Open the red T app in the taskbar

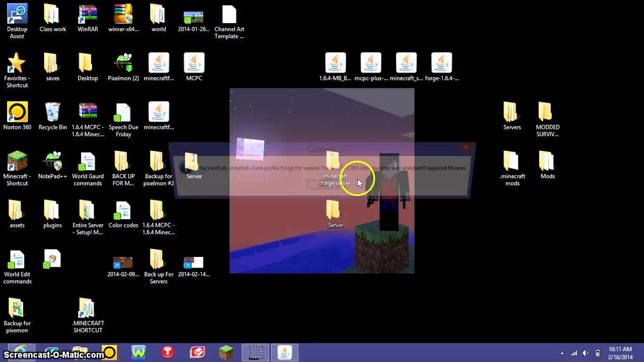(168, 352)
